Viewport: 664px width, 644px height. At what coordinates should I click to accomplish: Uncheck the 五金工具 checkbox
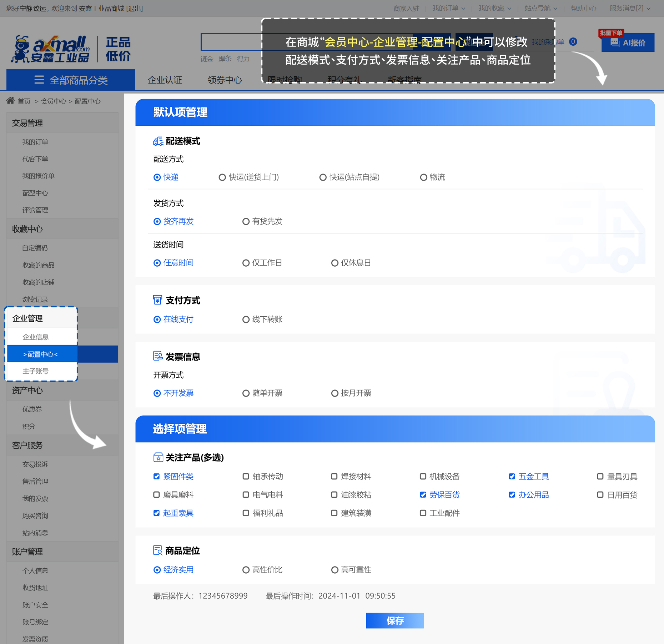(512, 476)
